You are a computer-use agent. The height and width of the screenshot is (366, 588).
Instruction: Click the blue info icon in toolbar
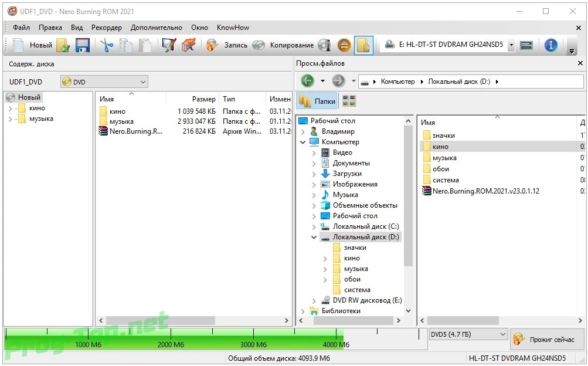550,45
